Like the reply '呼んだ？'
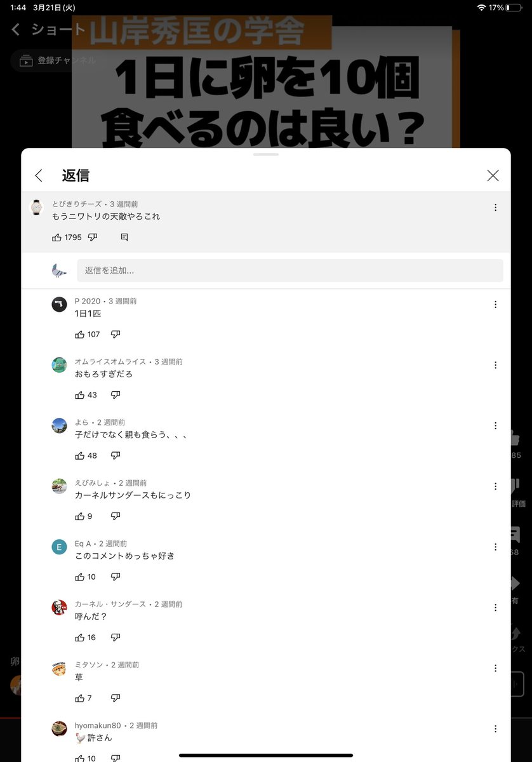The height and width of the screenshot is (762, 532). coord(80,638)
